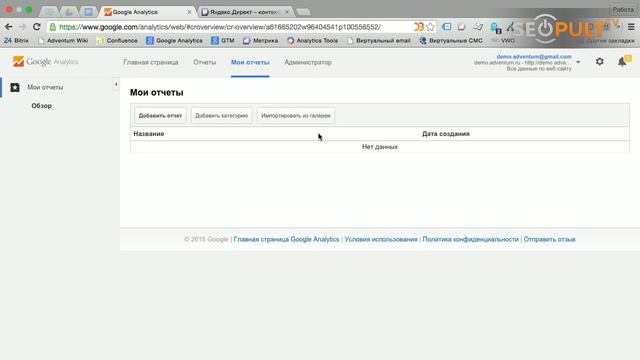640x360 pixels.
Task: Open the Bitrix bookmark
Action: click(17, 40)
